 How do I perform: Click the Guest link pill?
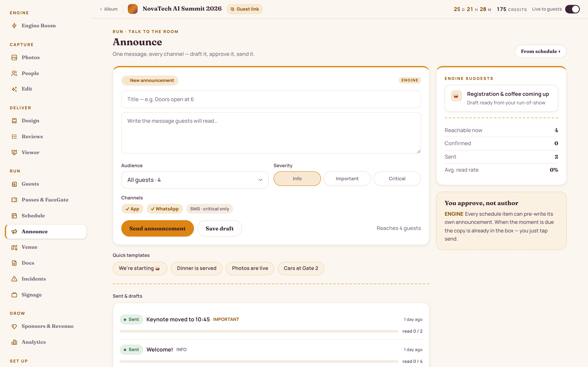(x=245, y=9)
